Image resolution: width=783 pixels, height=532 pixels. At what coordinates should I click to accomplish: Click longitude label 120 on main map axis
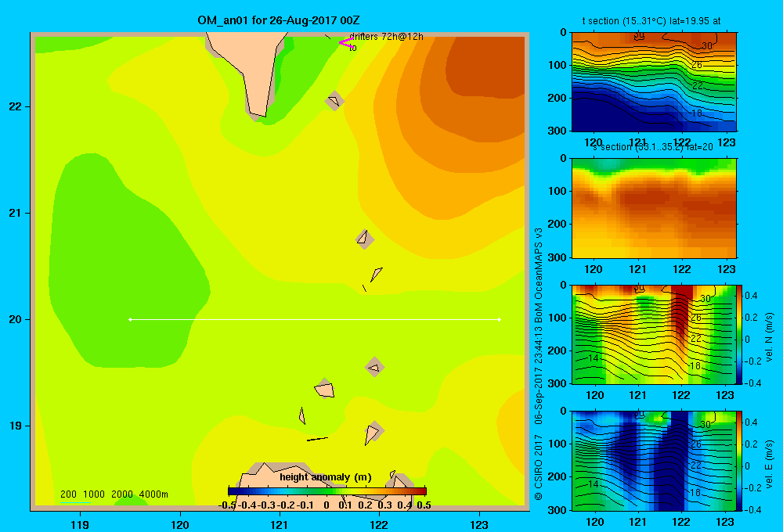(180, 524)
